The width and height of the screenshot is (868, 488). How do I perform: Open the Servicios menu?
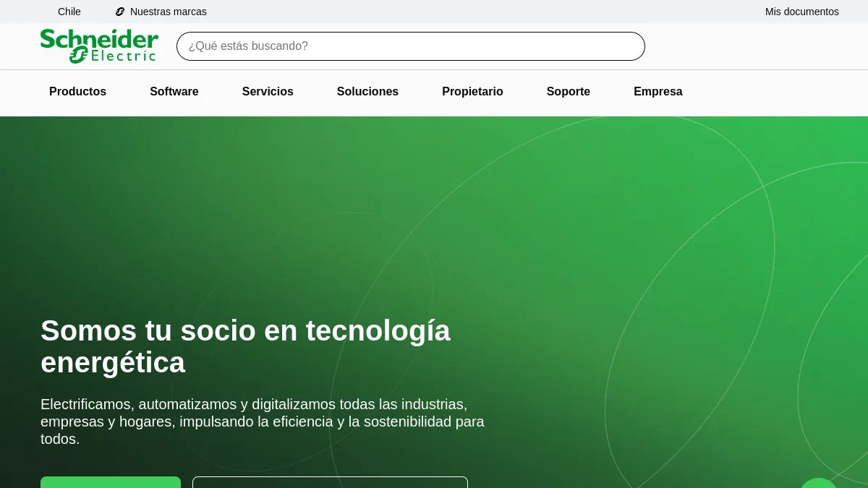(268, 92)
